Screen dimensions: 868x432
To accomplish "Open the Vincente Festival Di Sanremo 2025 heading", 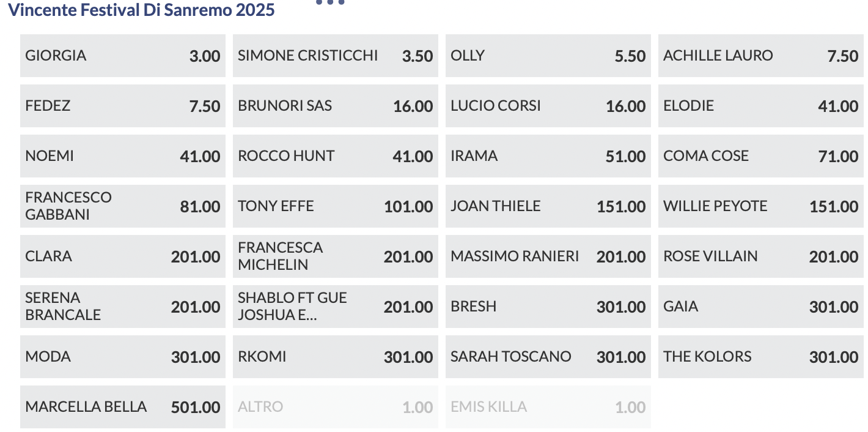I will (x=141, y=10).
